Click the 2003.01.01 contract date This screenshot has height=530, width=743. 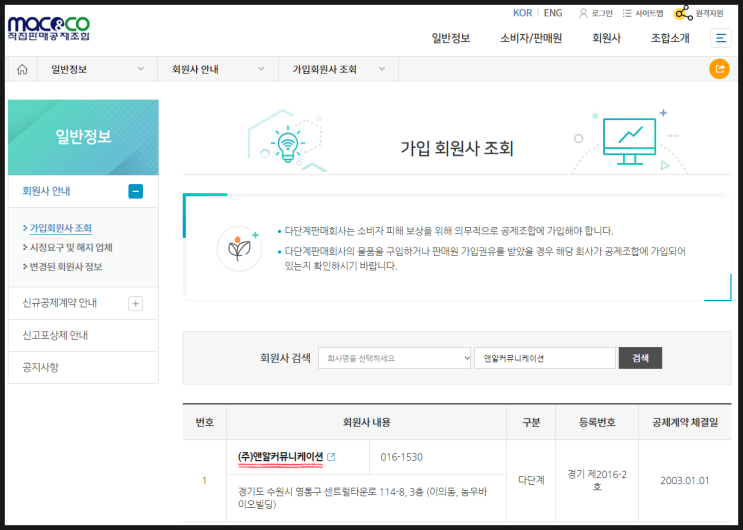point(685,481)
